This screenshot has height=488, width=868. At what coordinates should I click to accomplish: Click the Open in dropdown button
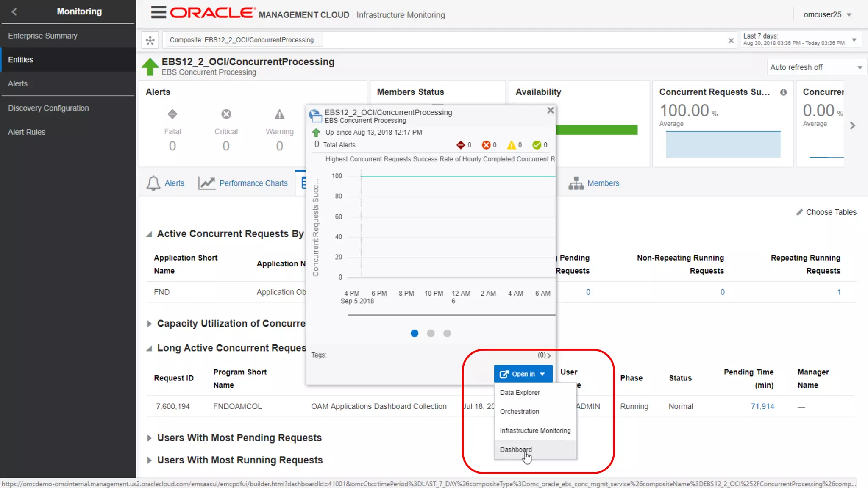point(523,374)
